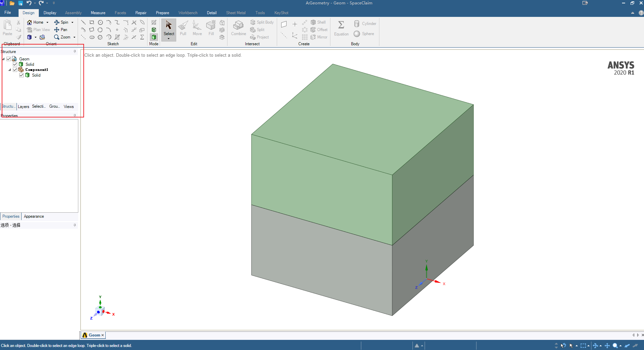Switch to Section mode icon
Image resolution: width=644 pixels, height=350 pixels.
point(154,30)
